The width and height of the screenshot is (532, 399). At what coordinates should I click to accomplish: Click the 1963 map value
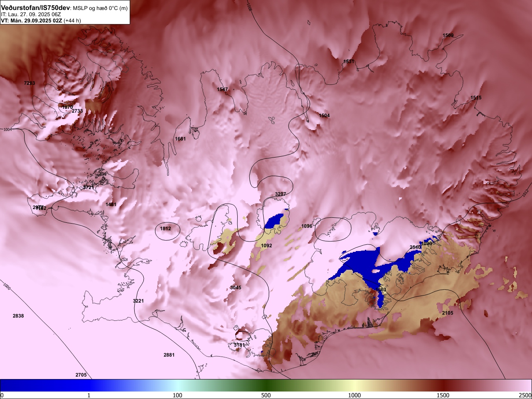pyautogui.click(x=381, y=290)
